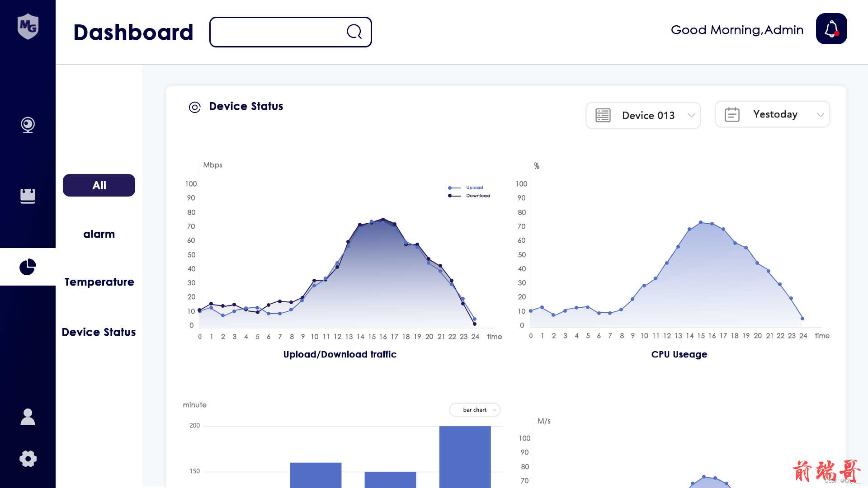The image size is (868, 488).
Task: Open the calendar sidebar icon
Action: coord(28,196)
